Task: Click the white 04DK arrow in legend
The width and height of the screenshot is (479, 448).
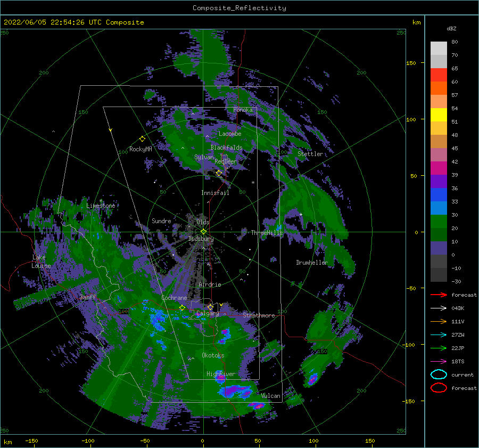Action: tap(439, 308)
